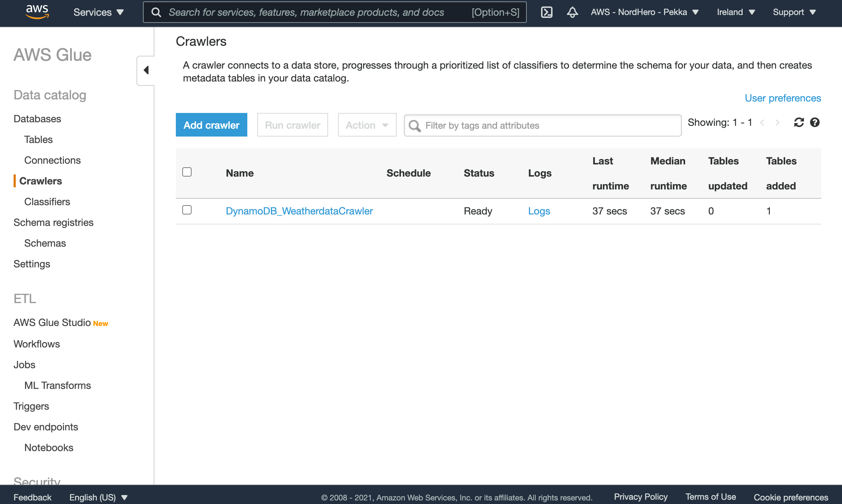Collapse the AWS Glue side navigation
The image size is (842, 504).
coord(146,70)
